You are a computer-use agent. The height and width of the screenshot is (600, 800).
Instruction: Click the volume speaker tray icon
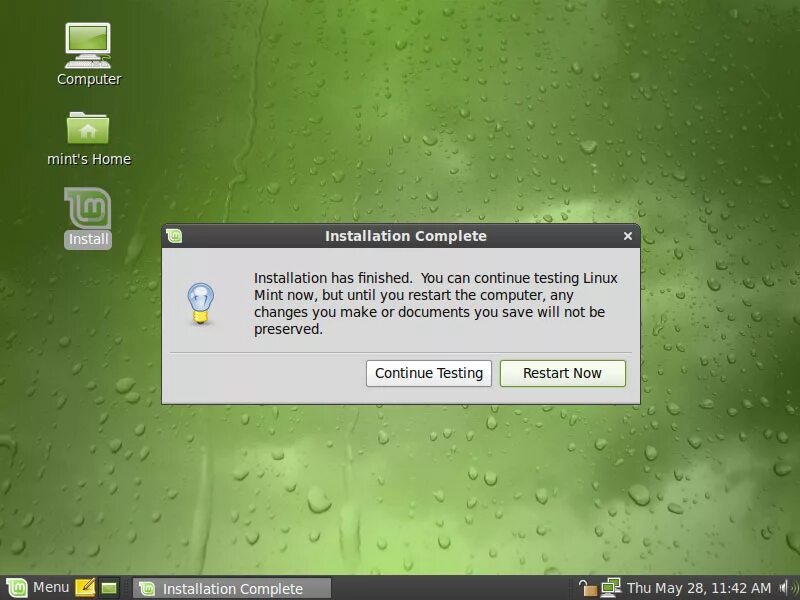point(788,588)
